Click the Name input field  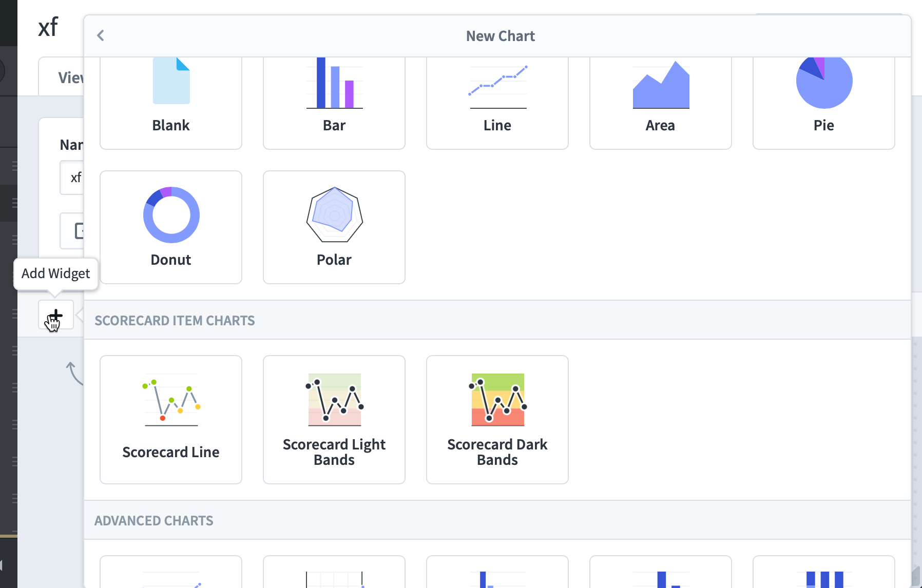coord(72,178)
